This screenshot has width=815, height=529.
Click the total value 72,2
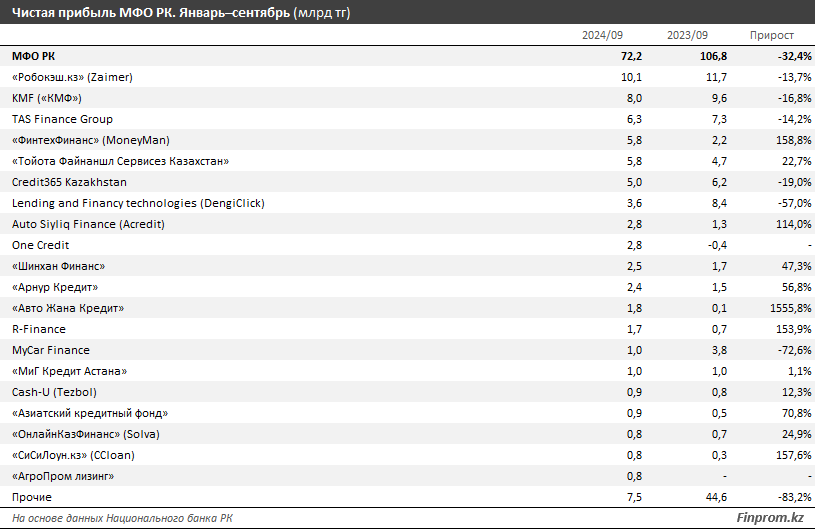(x=631, y=56)
